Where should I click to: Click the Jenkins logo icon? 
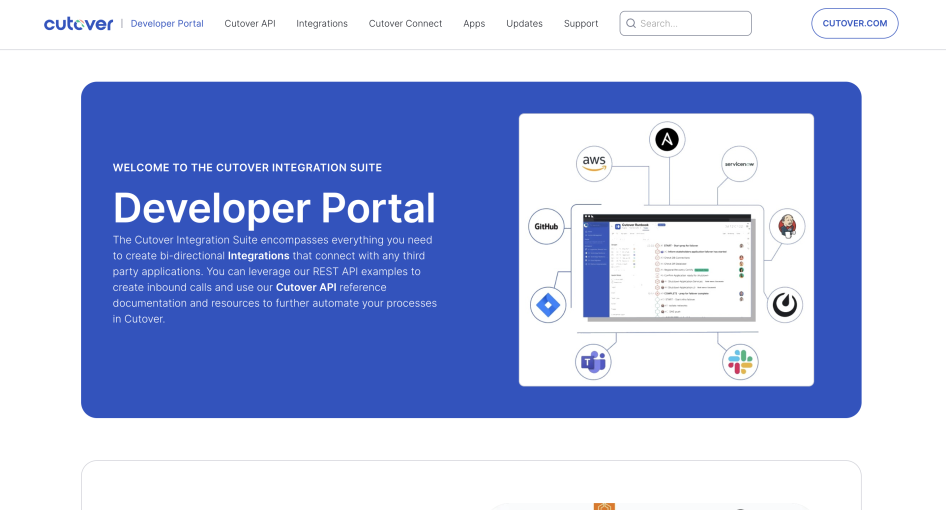[x=787, y=226]
